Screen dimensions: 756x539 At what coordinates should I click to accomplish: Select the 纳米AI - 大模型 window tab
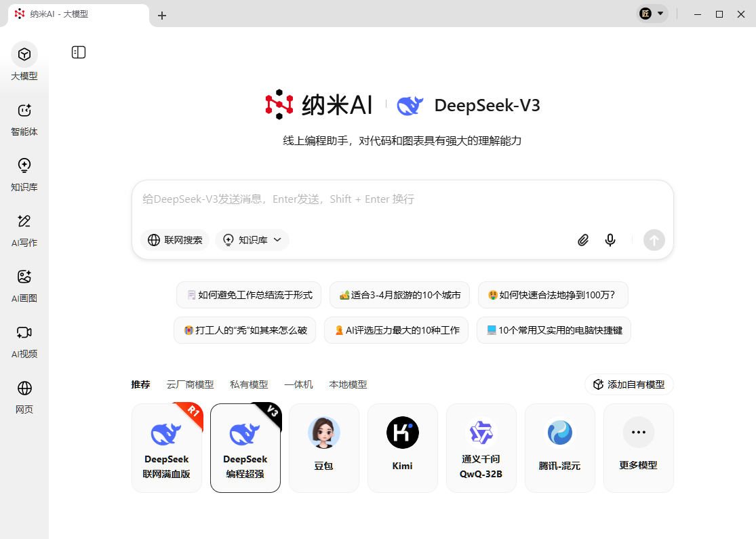click(x=79, y=14)
